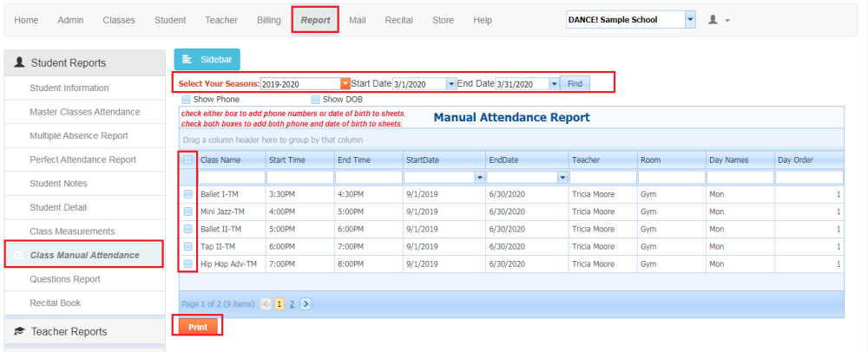Viewport: 868px width, 352px height.
Task: Check the Hip Hop Adv-TM row checkbox
Action: [188, 264]
